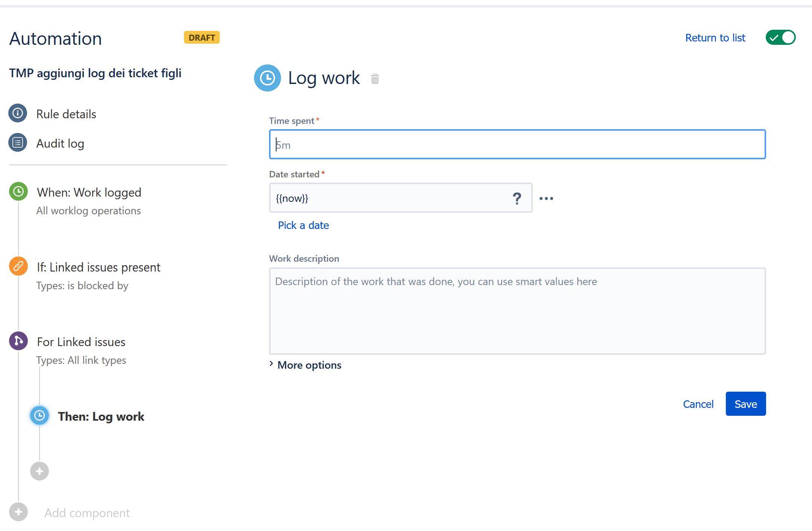Click the Rule details info icon
Screen dimensions: 812x531
pyautogui.click(x=18, y=113)
